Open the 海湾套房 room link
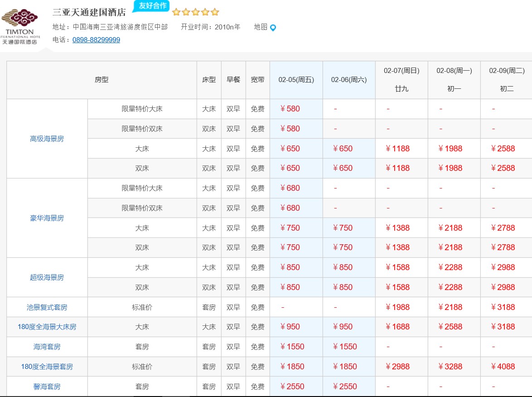 click(47, 347)
